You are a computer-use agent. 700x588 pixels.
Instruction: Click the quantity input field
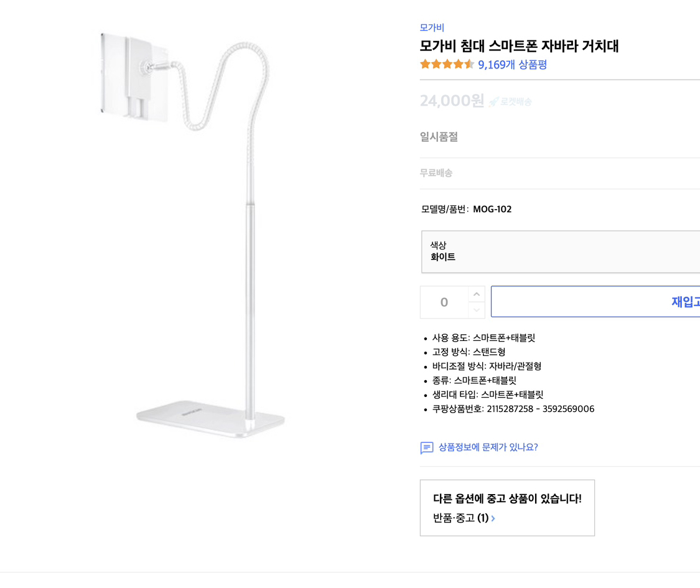tap(444, 302)
